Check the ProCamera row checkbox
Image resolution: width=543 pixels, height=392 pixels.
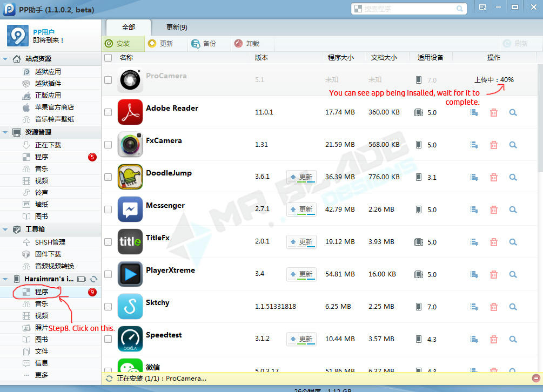[x=108, y=80]
